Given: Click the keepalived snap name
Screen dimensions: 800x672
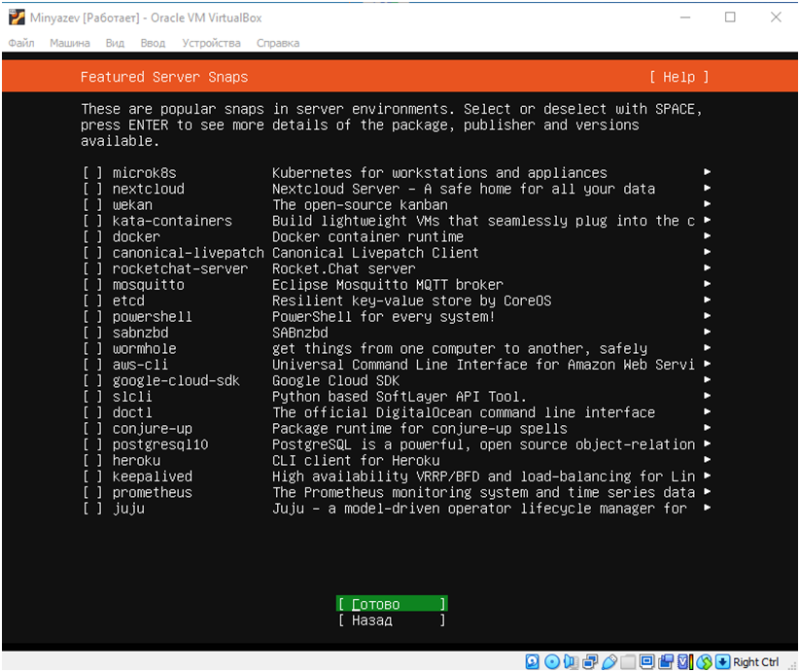Looking at the screenshot, I should [x=153, y=477].
